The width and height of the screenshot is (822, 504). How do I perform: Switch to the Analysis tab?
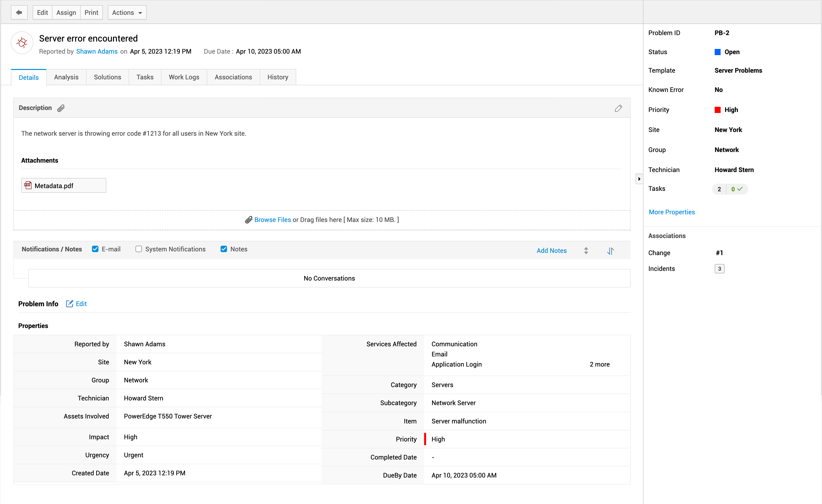pyautogui.click(x=66, y=77)
